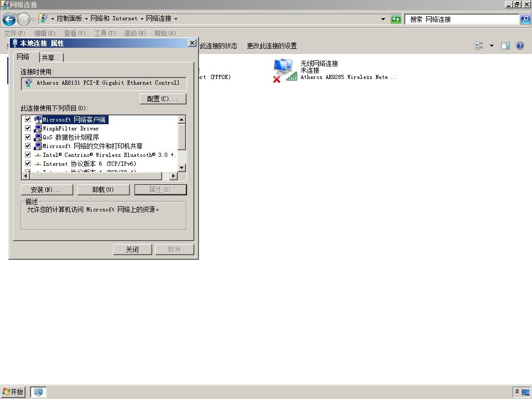
Task: Click the Forward navigation arrow
Action: pos(23,19)
